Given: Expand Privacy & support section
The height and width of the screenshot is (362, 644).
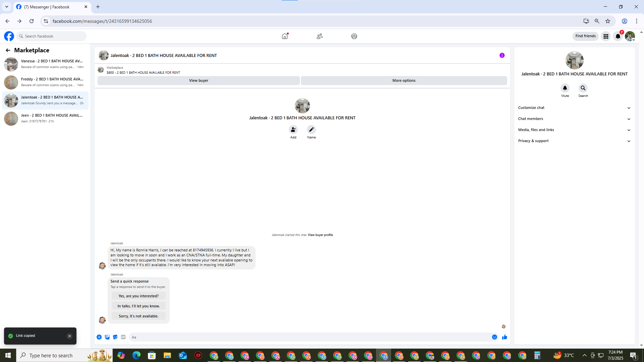Looking at the screenshot, I should (x=574, y=141).
